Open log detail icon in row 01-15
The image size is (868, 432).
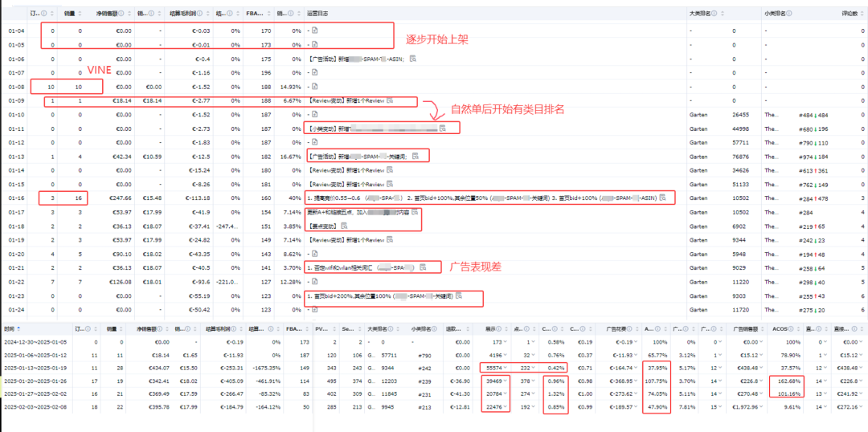pyautogui.click(x=390, y=184)
